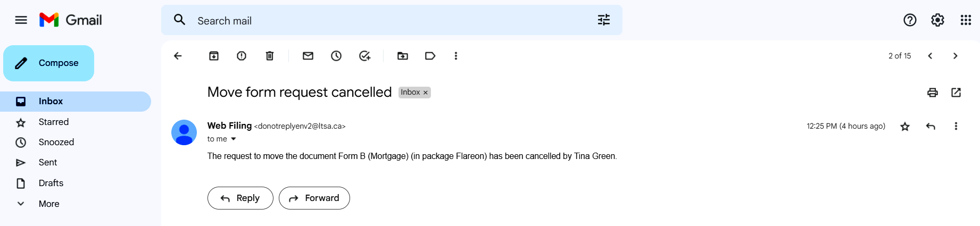This screenshot has height=226, width=980.
Task: Remove the Inbox label chip
Action: [x=426, y=93]
